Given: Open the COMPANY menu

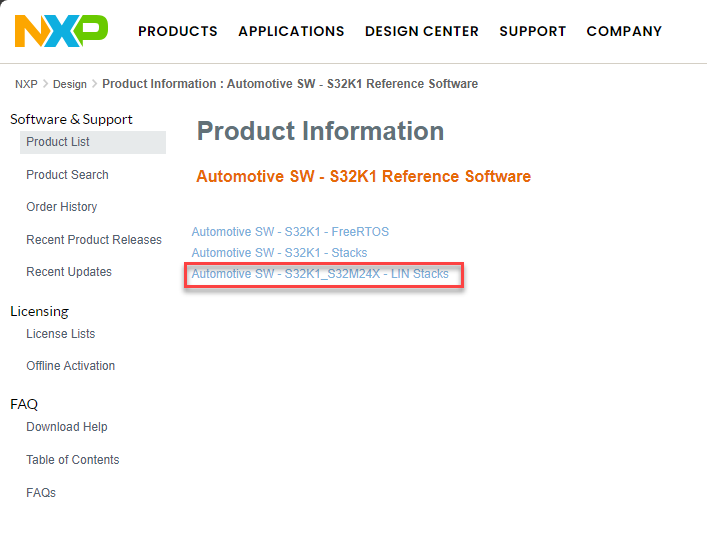Looking at the screenshot, I should 624,32.
